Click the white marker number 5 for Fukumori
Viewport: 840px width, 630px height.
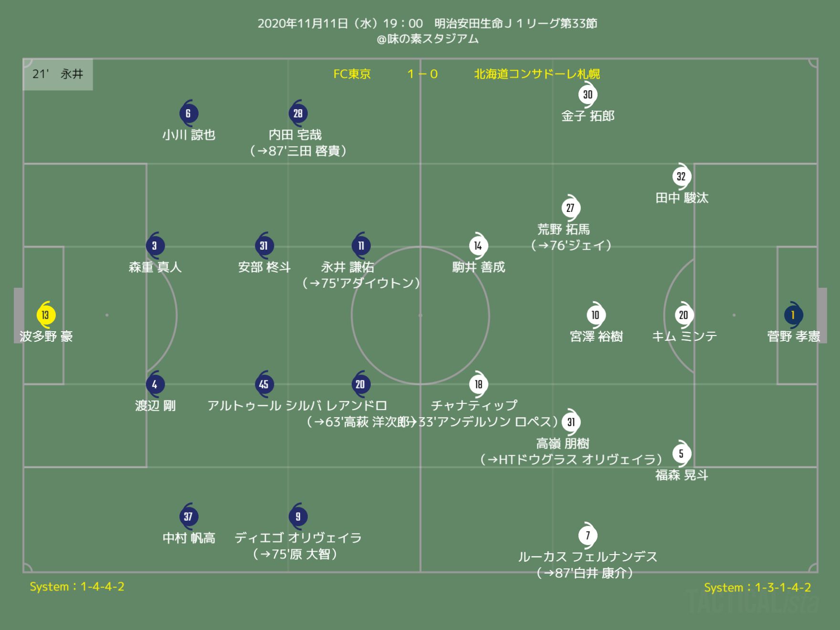click(x=681, y=453)
